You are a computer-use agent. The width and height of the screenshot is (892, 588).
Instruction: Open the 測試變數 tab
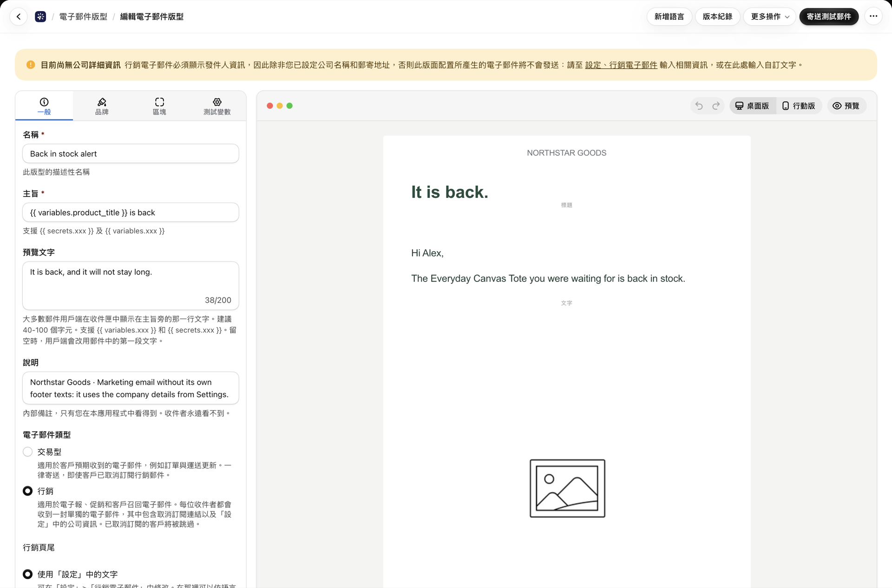point(217,106)
